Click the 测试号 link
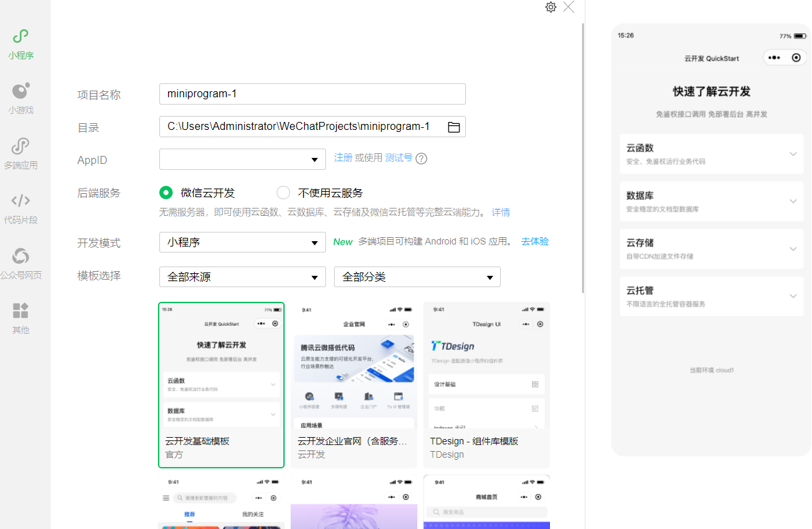 pos(399,158)
